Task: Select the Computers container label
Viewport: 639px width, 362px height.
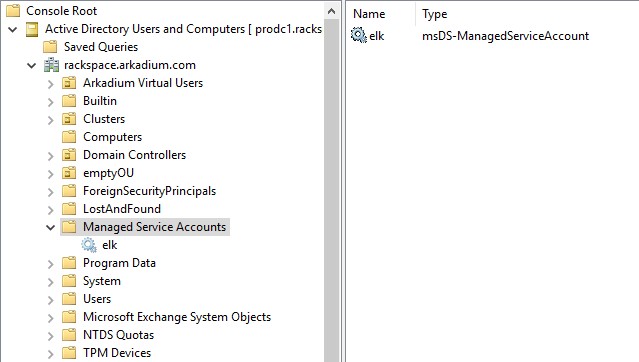Action: coord(112,137)
